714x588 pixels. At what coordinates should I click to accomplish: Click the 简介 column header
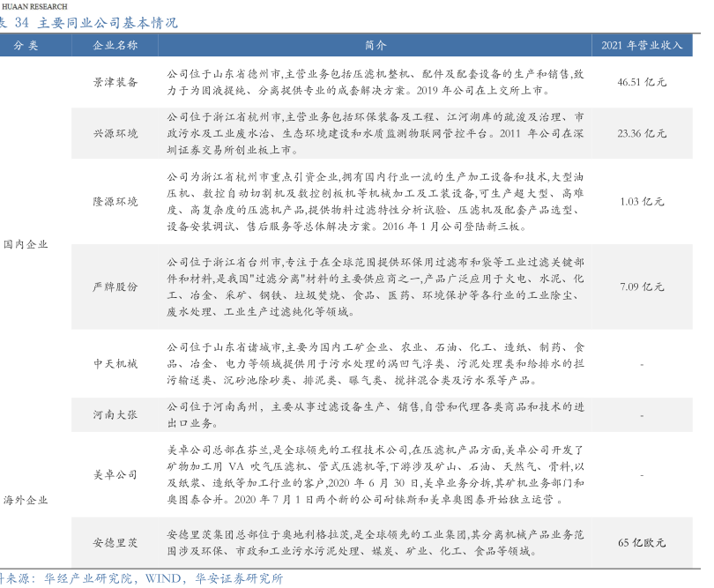tap(376, 46)
